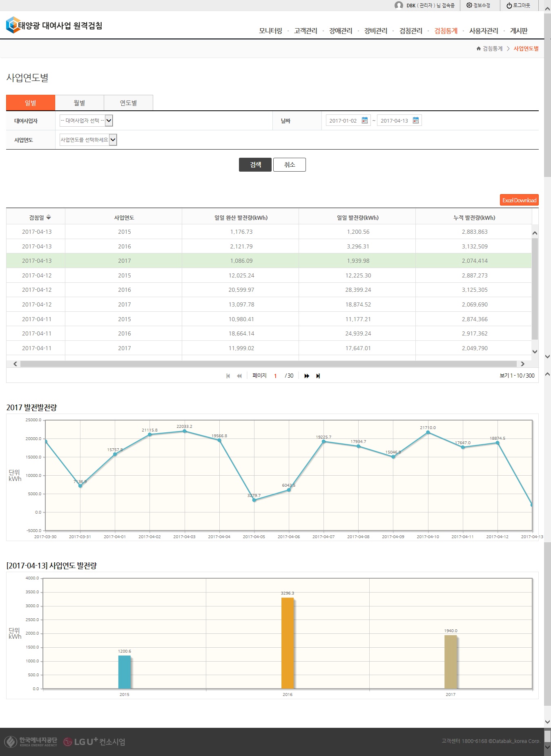Click the 2016 orange bar in chart
Viewport: 551px width, 756px height.
288,643
